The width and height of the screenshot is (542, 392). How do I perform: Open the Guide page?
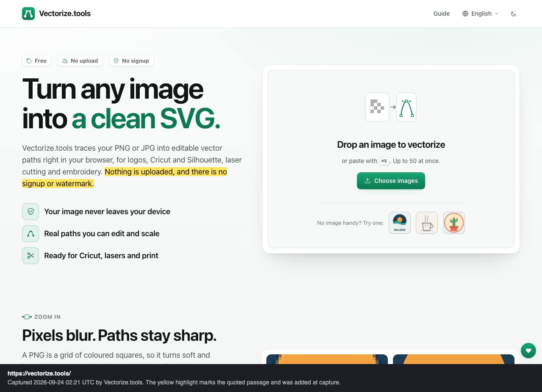(441, 14)
